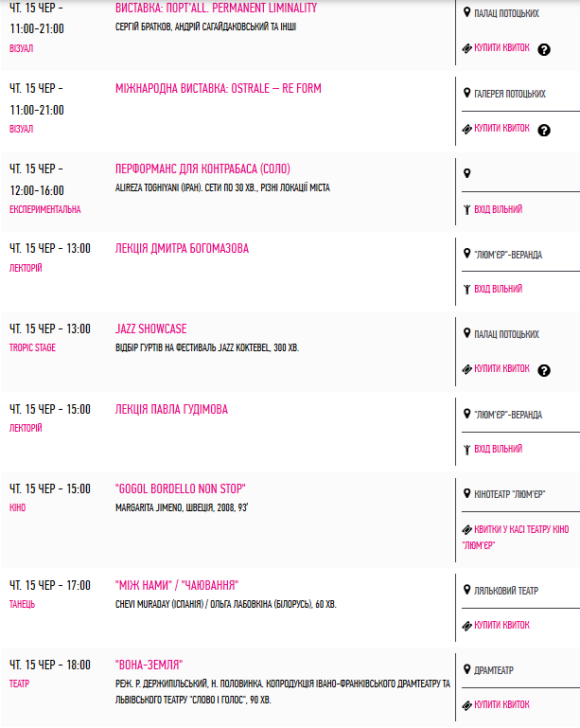Click help icon in Ostrale exhibition row
Viewport: 580px width, 728px height.
[544, 130]
